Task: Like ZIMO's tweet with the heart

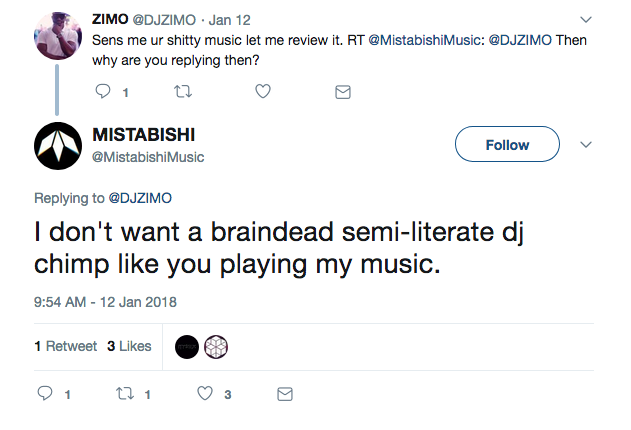Action: (x=262, y=92)
